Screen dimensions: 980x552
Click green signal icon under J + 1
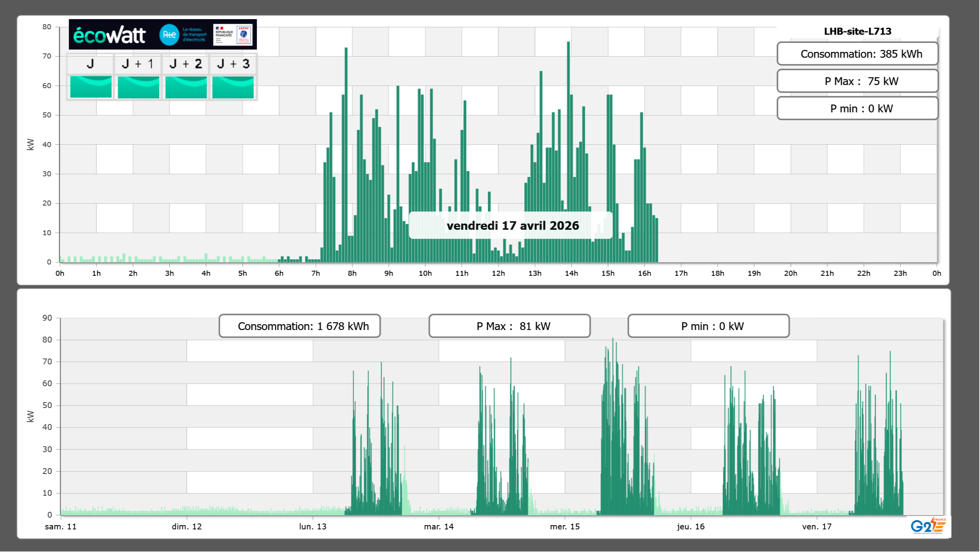pos(138,87)
